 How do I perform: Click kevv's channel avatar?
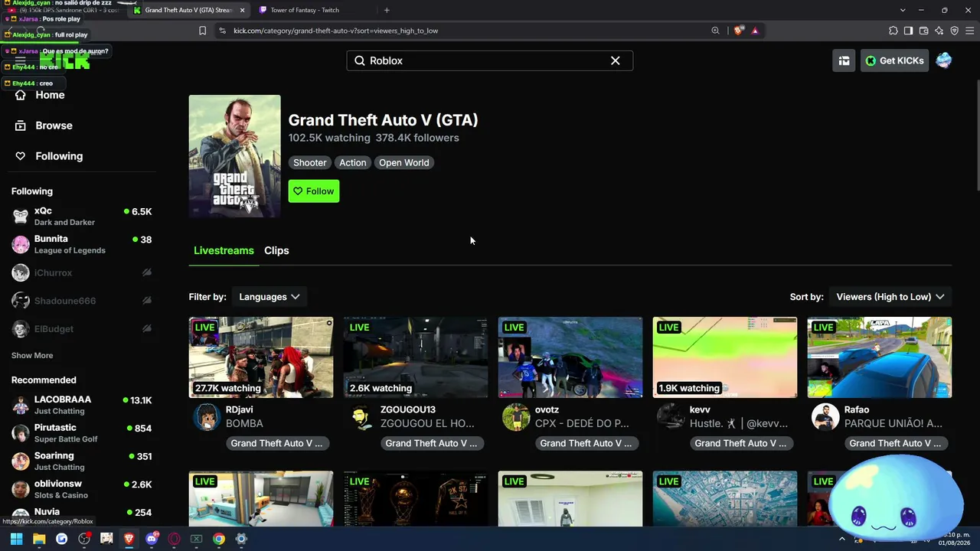(671, 417)
